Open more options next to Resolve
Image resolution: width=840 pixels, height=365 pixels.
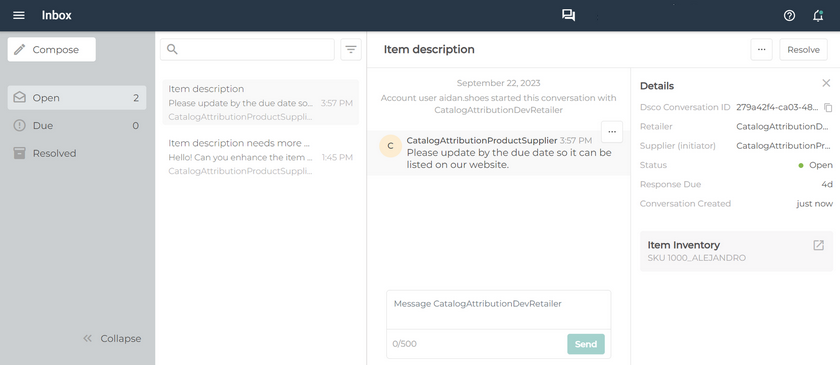click(761, 49)
